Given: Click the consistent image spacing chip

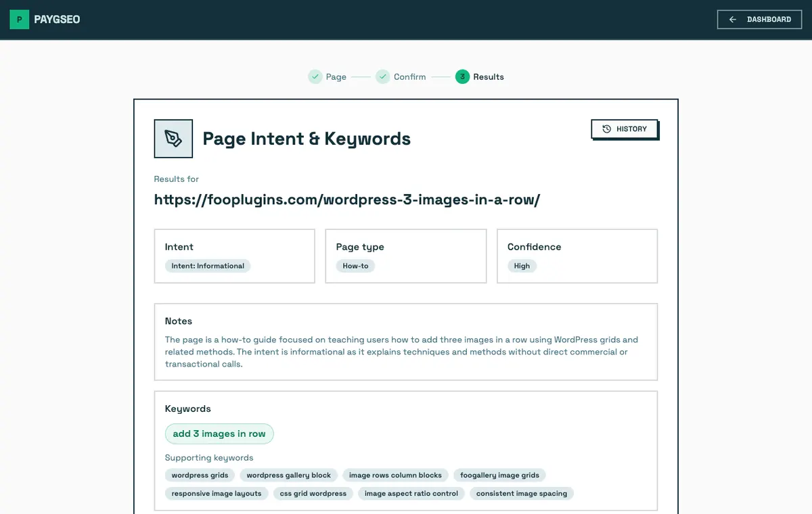Looking at the screenshot, I should click(522, 493).
